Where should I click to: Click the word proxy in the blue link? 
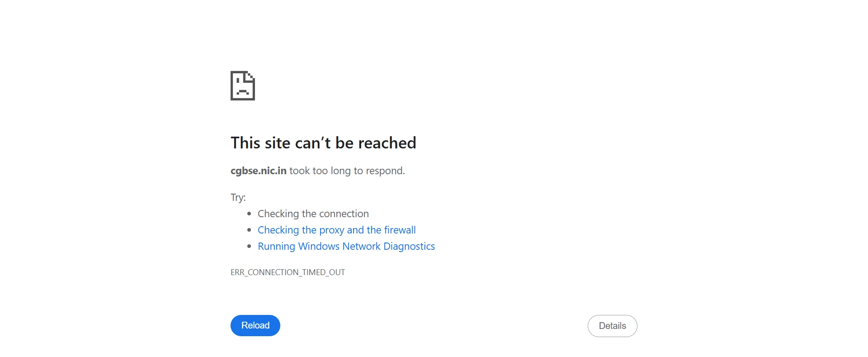coord(332,230)
